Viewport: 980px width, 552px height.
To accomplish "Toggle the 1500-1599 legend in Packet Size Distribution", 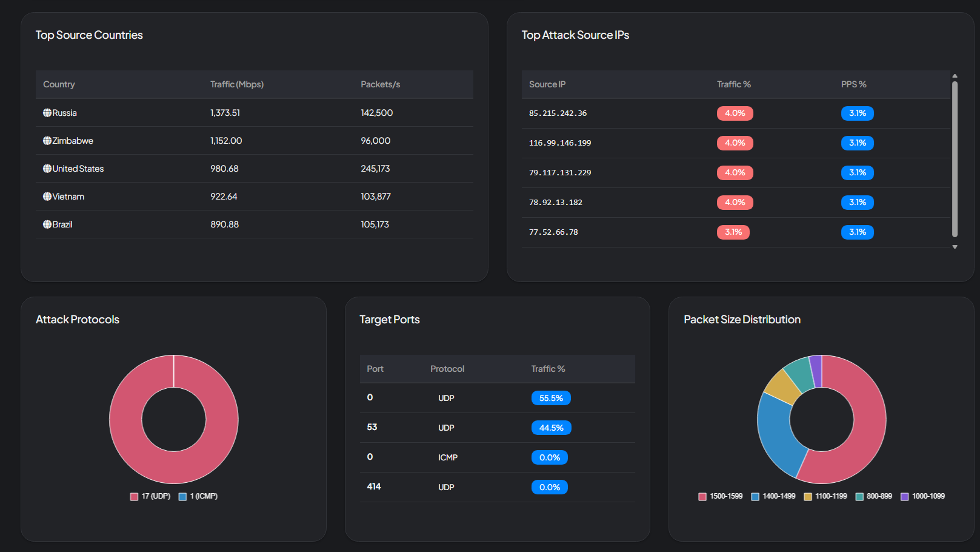I will [x=721, y=496].
